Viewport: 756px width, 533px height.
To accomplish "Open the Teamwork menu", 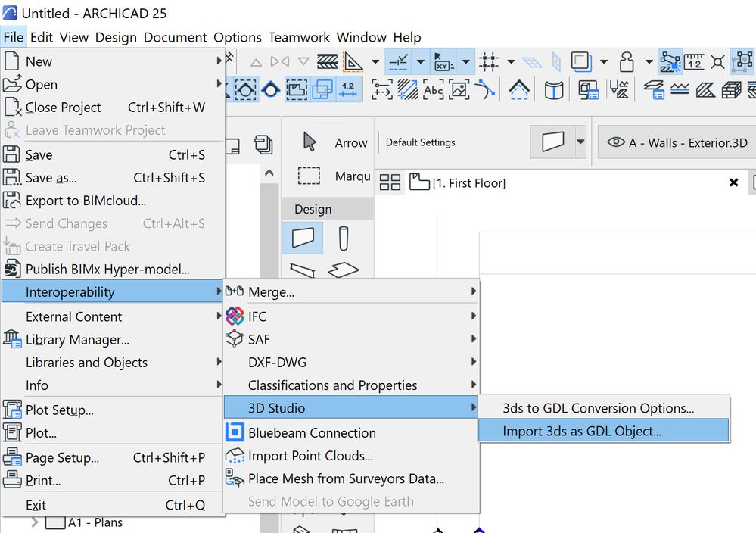I will click(299, 37).
